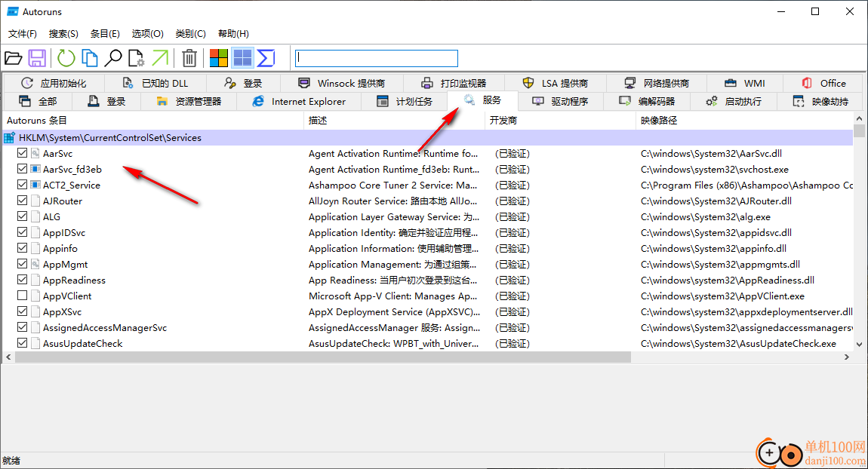Open the 搜索(S) menu

click(63, 34)
